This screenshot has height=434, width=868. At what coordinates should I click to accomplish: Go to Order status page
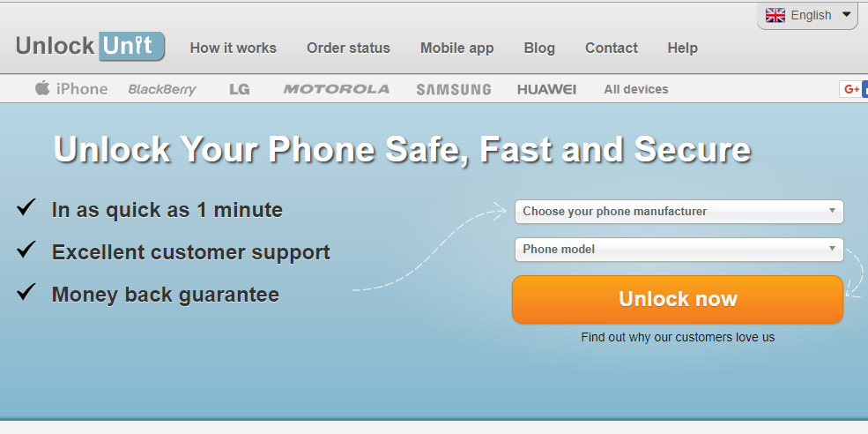(348, 49)
